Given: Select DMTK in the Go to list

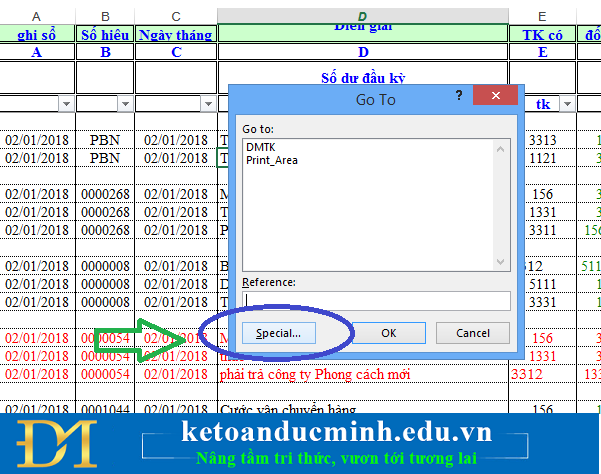Looking at the screenshot, I should click(261, 147).
